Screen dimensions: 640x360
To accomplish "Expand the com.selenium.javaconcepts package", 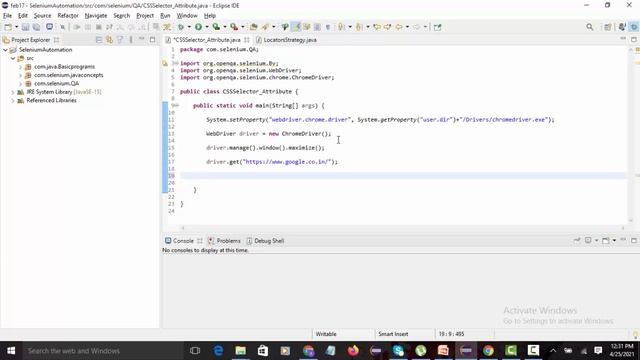I will [x=20, y=75].
